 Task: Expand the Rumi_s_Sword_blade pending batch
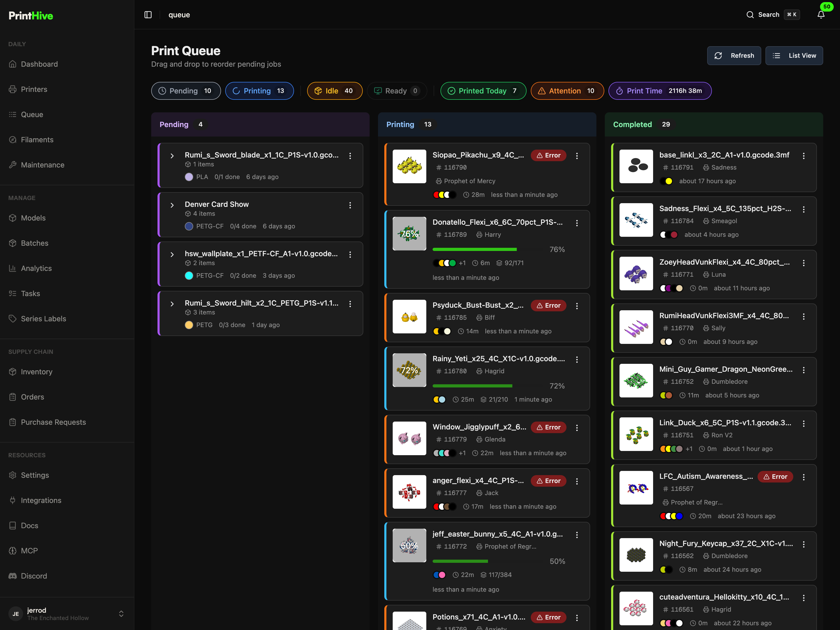[172, 156]
